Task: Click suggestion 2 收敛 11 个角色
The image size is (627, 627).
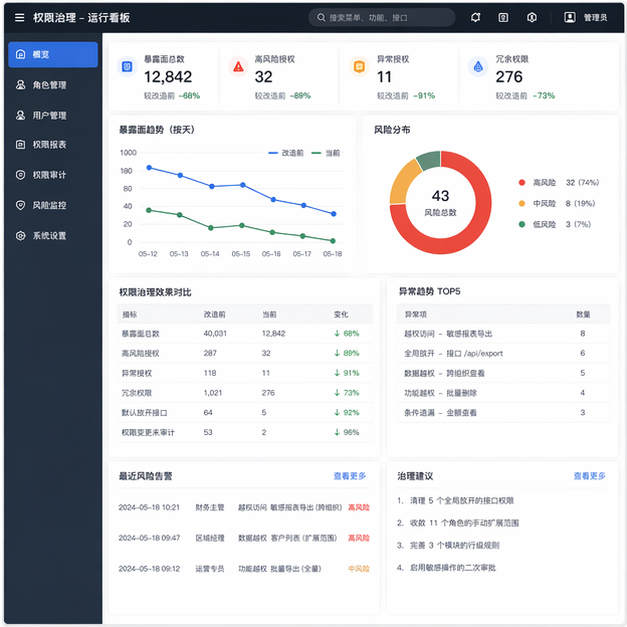Action: pos(458,523)
